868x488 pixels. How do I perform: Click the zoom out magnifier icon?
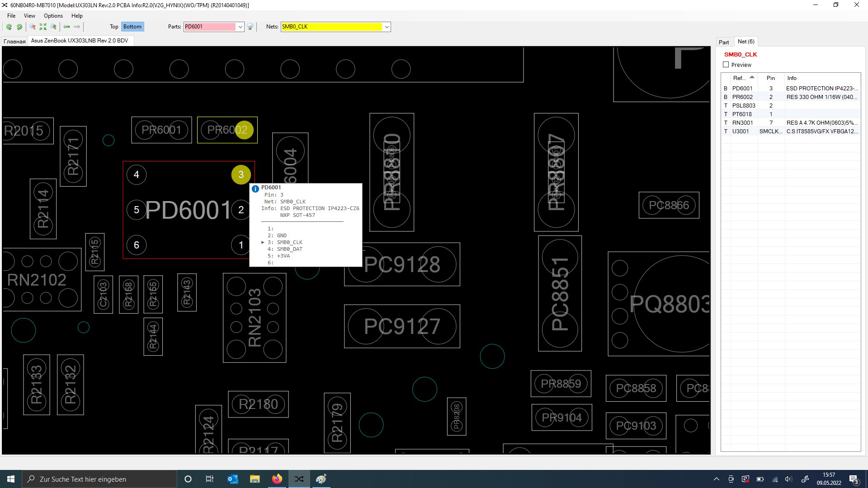click(33, 27)
